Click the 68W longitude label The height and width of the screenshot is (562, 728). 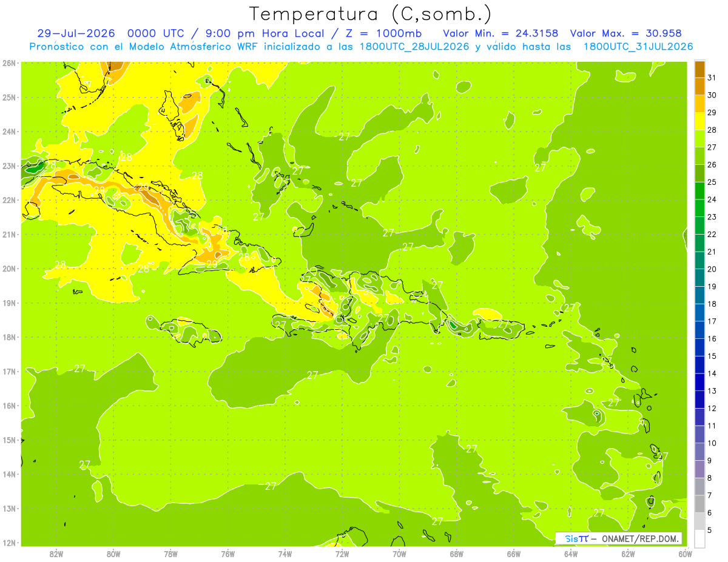pyautogui.click(x=456, y=554)
